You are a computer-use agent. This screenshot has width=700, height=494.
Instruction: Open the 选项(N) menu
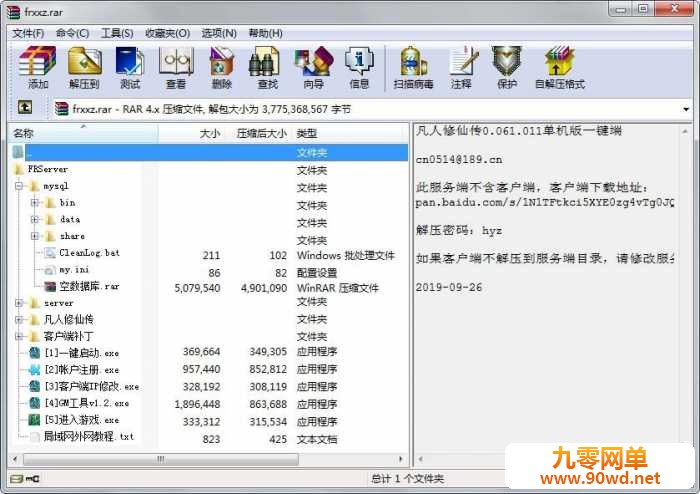pos(219,33)
